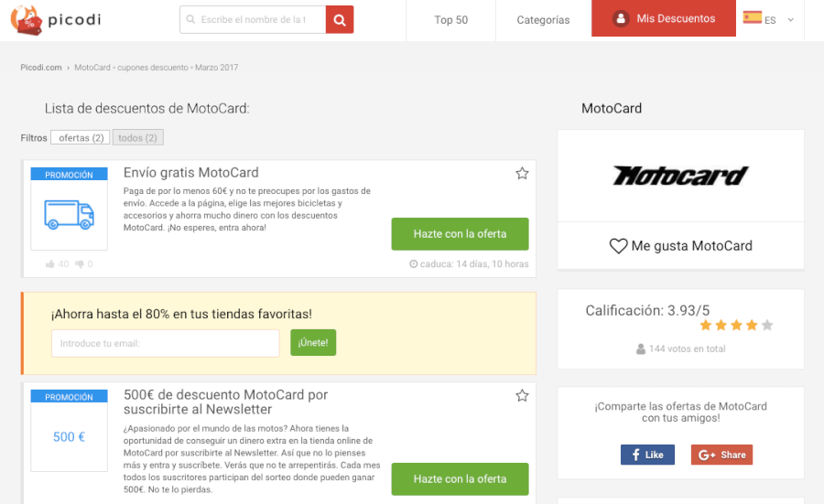Share offers via Google+ Share button
The width and height of the screenshot is (824, 504).
pyautogui.click(x=721, y=455)
